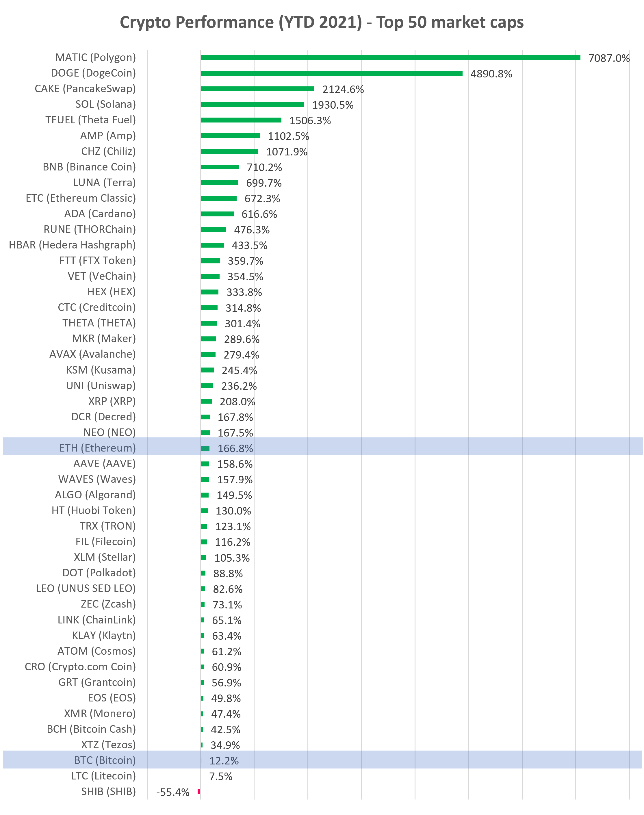Screen dimensions: 644x815
Task: Click the 1071.9% Chiliz value
Action: click(x=287, y=152)
